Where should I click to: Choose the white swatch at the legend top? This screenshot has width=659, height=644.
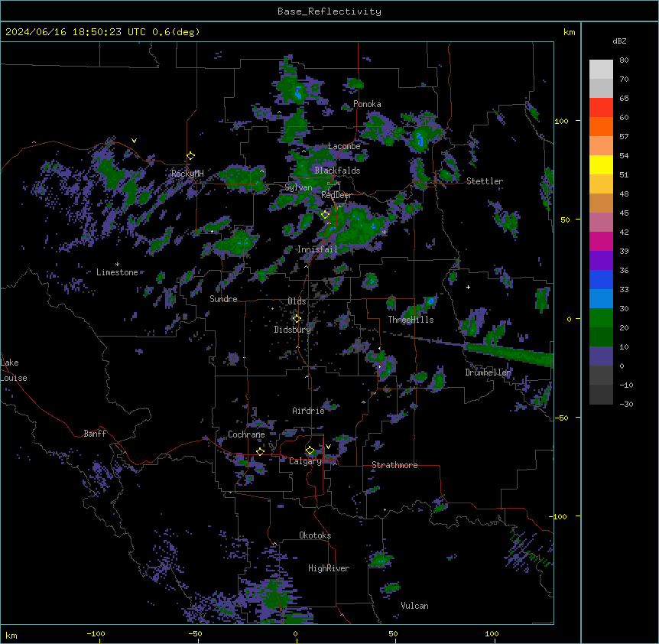(601, 69)
